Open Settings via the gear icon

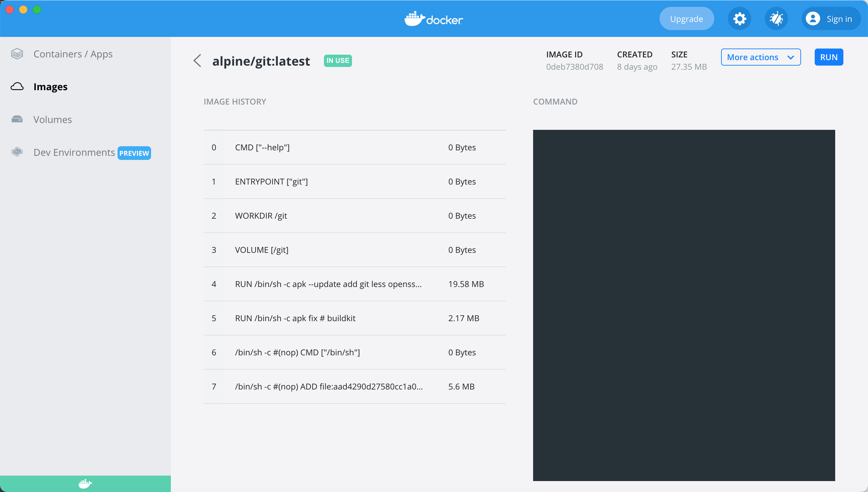pyautogui.click(x=740, y=19)
